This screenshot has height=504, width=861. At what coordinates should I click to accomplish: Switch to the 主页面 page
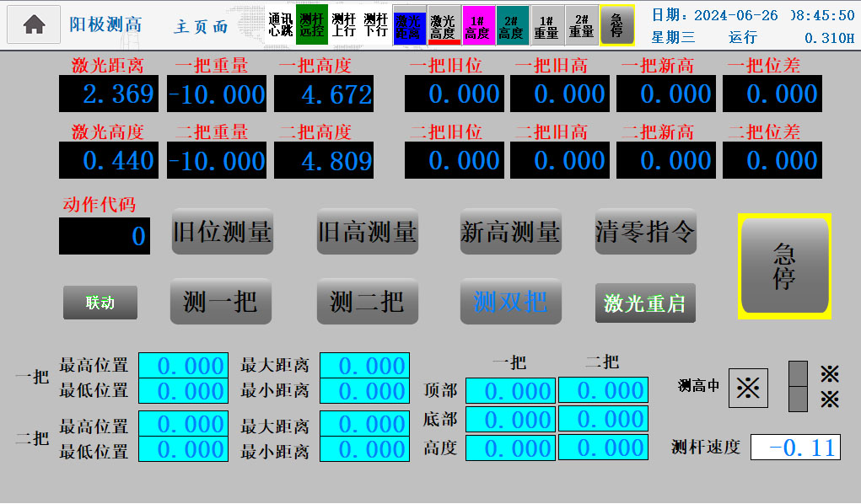click(202, 26)
